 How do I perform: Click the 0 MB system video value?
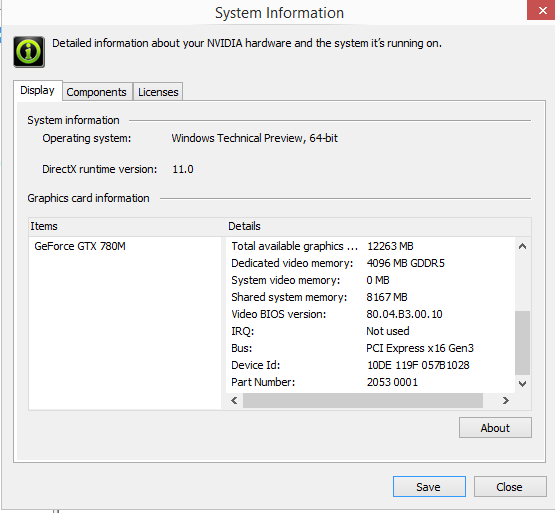click(x=378, y=280)
